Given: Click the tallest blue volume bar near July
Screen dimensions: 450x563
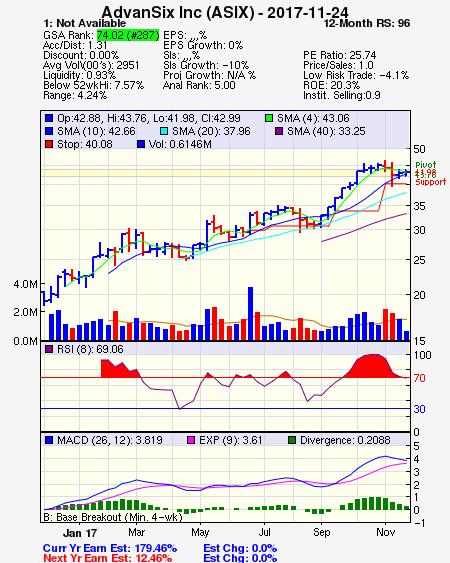Looking at the screenshot, I should [250, 313].
